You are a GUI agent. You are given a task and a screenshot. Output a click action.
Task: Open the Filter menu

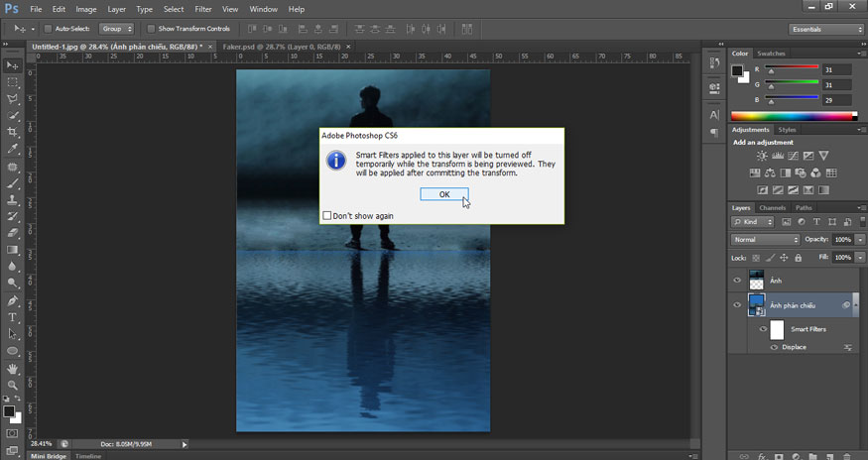tap(203, 9)
